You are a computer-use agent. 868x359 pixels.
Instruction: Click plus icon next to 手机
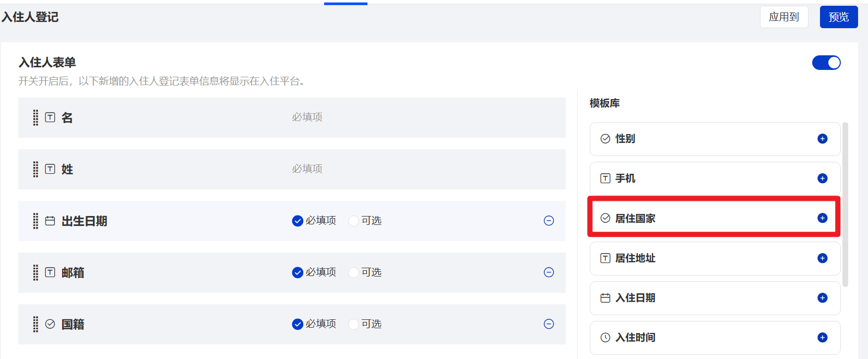click(x=822, y=178)
